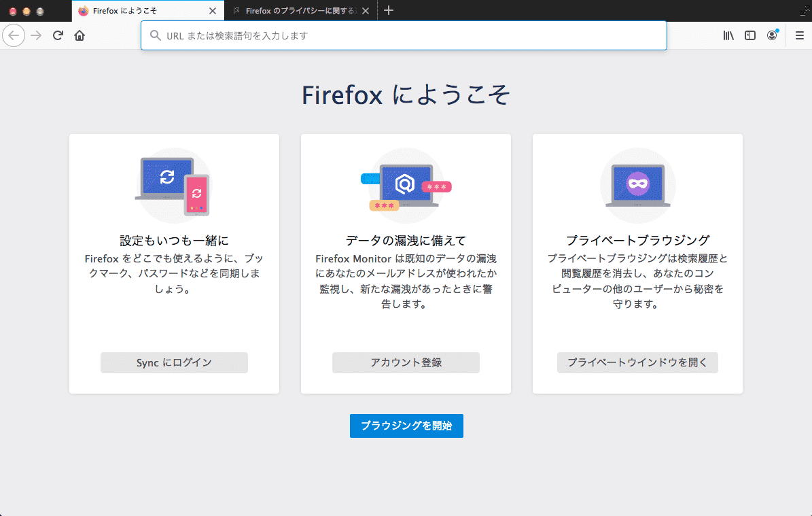Click the private browsing mask illustration
The height and width of the screenshot is (516, 812).
point(637,186)
